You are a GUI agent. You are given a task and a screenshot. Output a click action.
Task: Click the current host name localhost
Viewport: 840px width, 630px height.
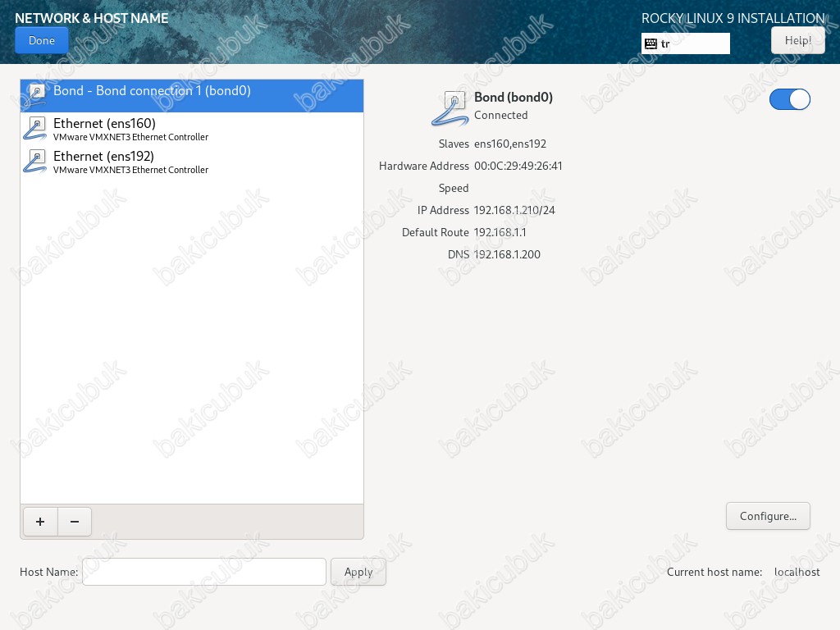(x=797, y=572)
